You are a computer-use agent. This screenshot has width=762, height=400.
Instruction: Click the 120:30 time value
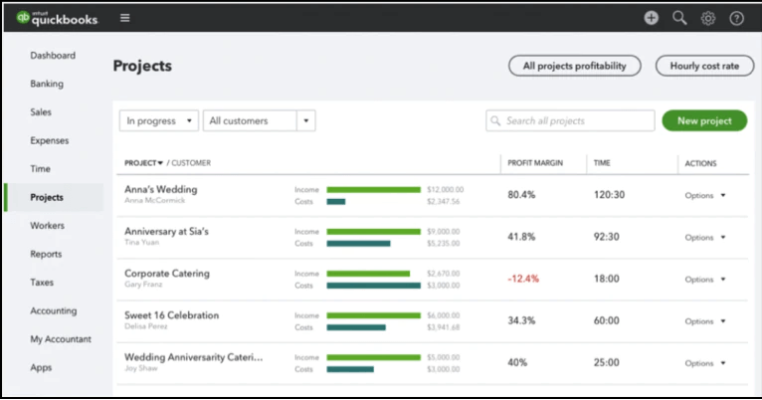pos(609,195)
